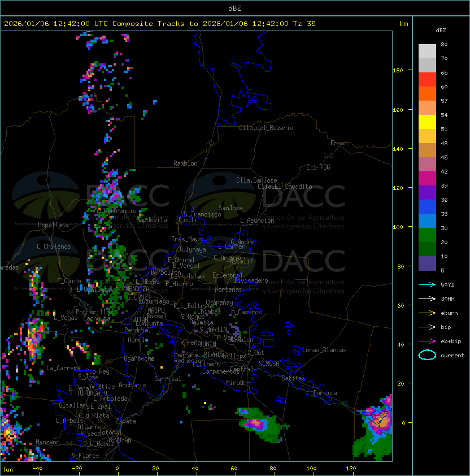Click the 'dBZ' title at top center
Image resolution: width=470 pixels, height=476 pixels.
(235, 8)
